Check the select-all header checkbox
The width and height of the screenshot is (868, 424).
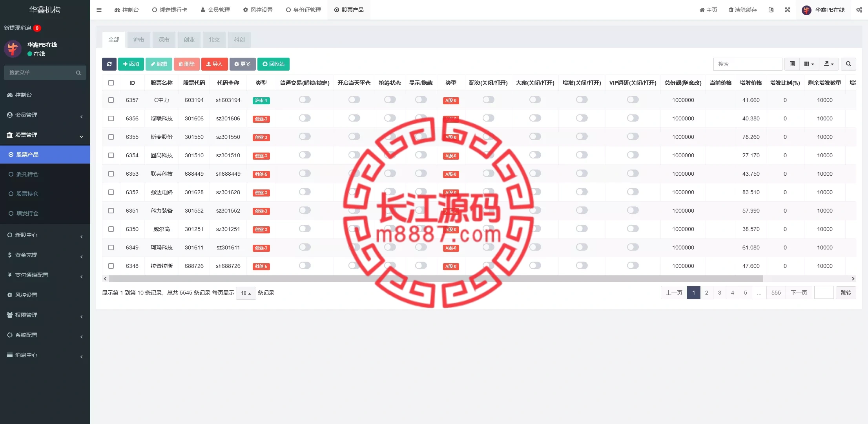(x=111, y=83)
